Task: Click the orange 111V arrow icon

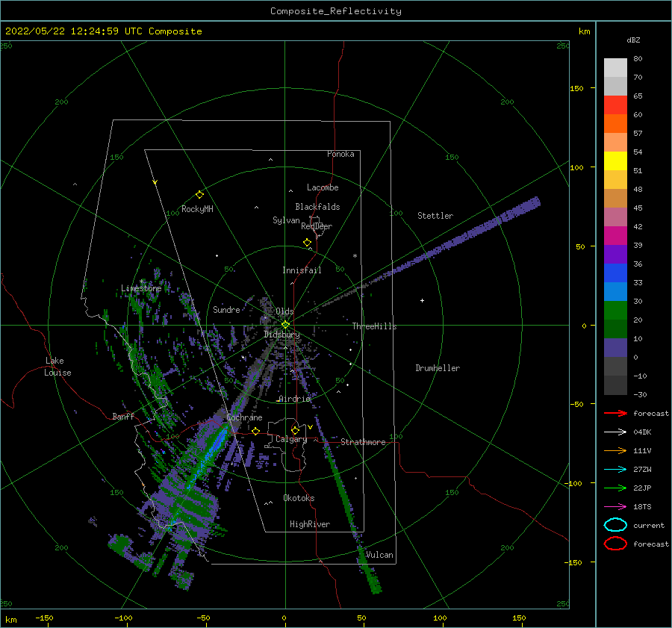Action: tap(615, 450)
